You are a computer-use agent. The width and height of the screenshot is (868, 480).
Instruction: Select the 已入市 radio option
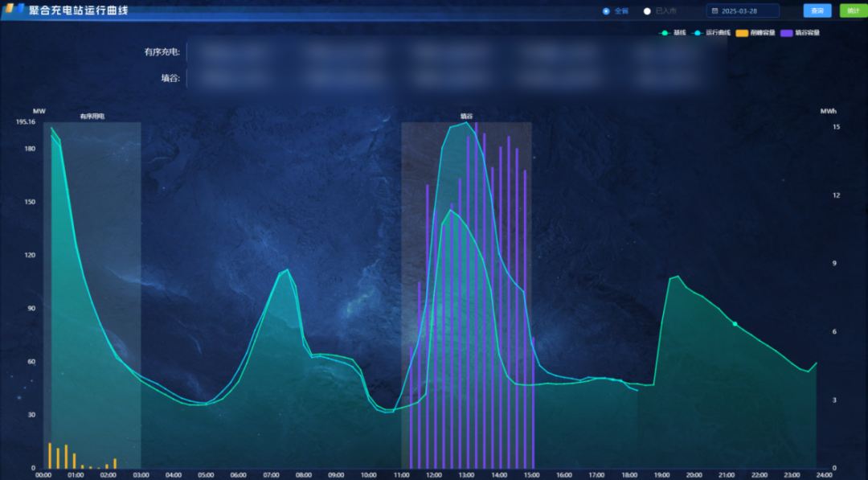(647, 11)
